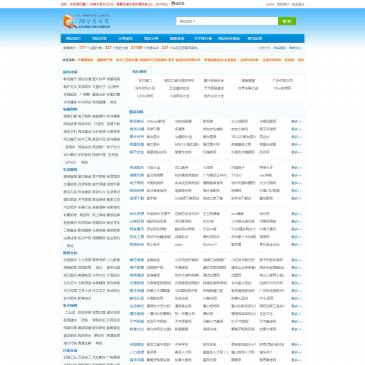Image resolution: width=365 pixels, height=365 pixels.
Task: Expand 'more' link on first category row
Action: (x=296, y=121)
